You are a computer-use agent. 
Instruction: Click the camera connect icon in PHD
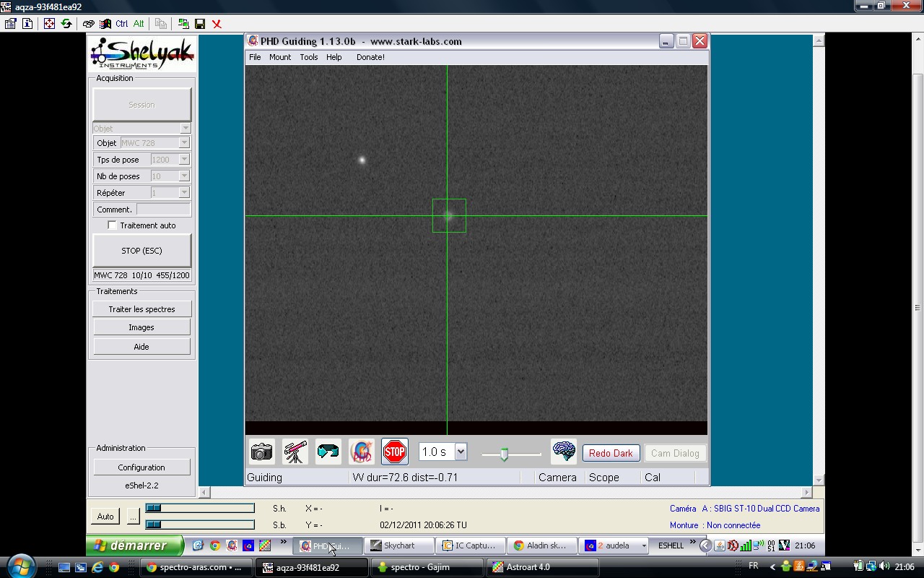click(261, 452)
